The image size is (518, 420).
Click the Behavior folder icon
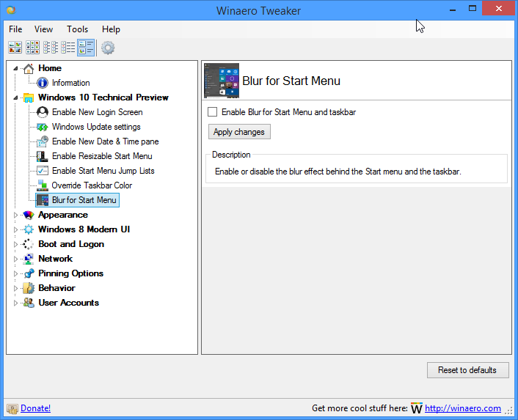(x=29, y=288)
